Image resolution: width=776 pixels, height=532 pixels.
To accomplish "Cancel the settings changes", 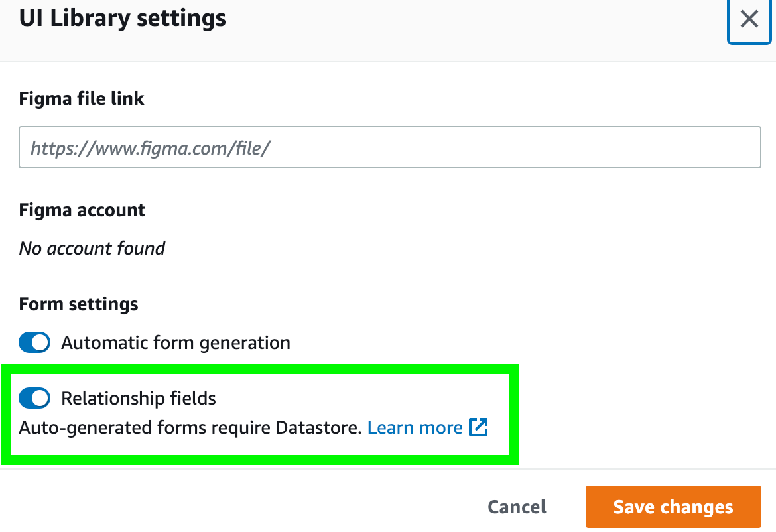I will click(x=517, y=507).
